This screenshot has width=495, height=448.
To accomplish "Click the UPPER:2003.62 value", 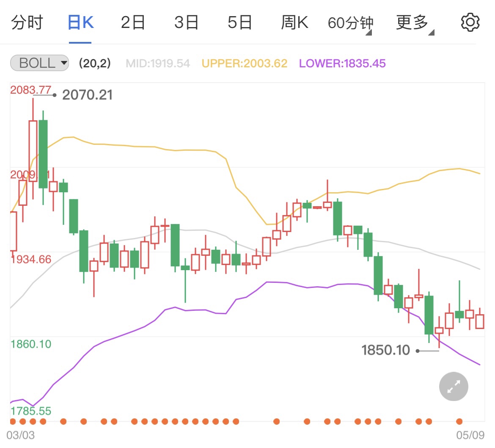I will tap(245, 64).
